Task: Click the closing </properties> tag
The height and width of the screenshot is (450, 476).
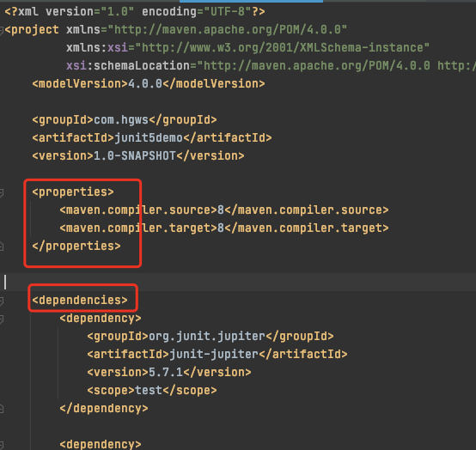Action: pos(76,246)
